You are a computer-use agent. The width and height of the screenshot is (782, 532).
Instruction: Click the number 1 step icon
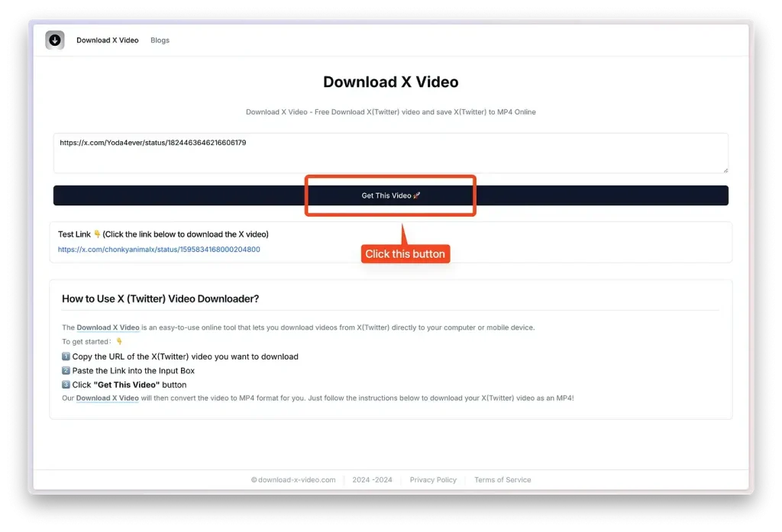66,356
